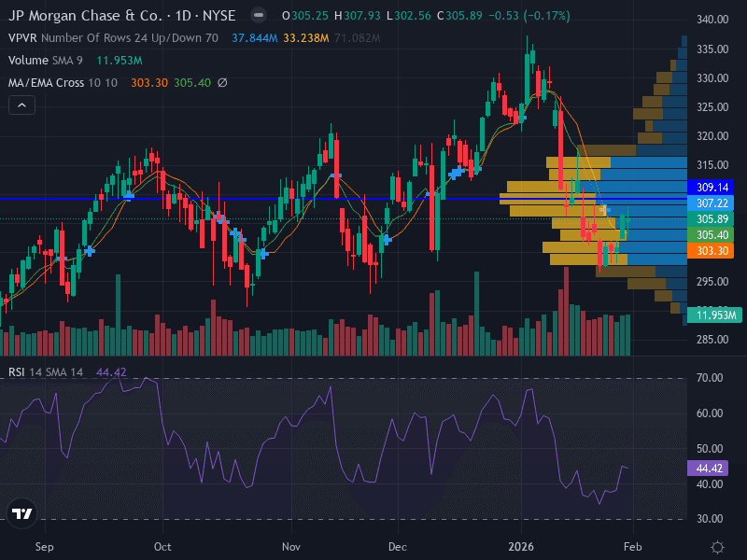Click the close price C305.89
This screenshot has width=747, height=560.
pos(459,16)
